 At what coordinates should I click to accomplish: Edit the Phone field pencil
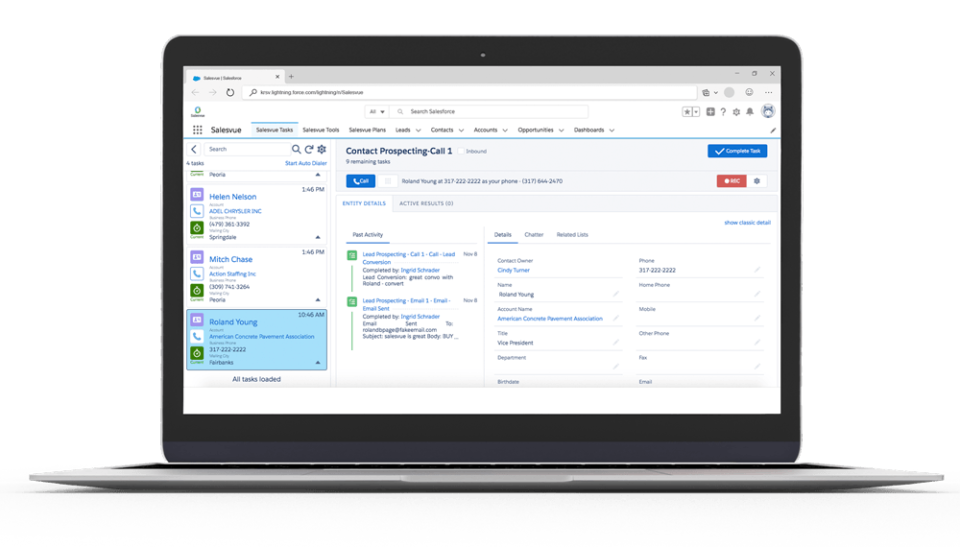757,270
